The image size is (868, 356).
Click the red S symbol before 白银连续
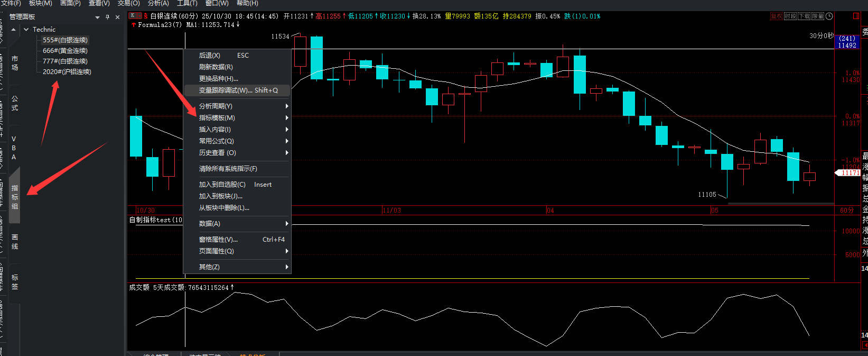coord(146,16)
